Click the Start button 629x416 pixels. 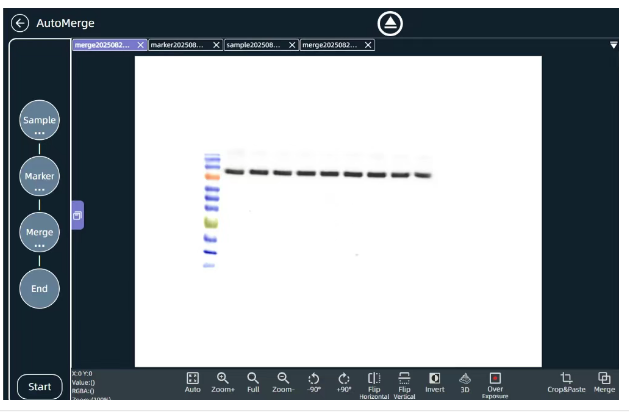[x=40, y=387]
